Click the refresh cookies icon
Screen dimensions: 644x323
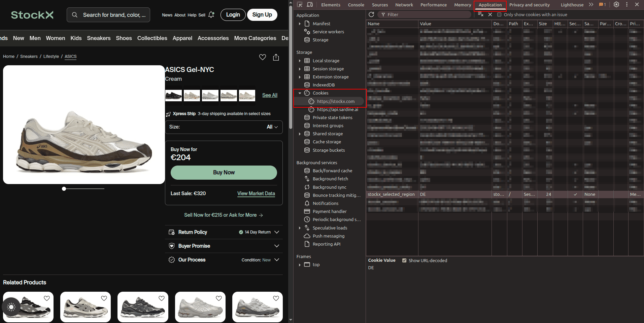(371, 14)
